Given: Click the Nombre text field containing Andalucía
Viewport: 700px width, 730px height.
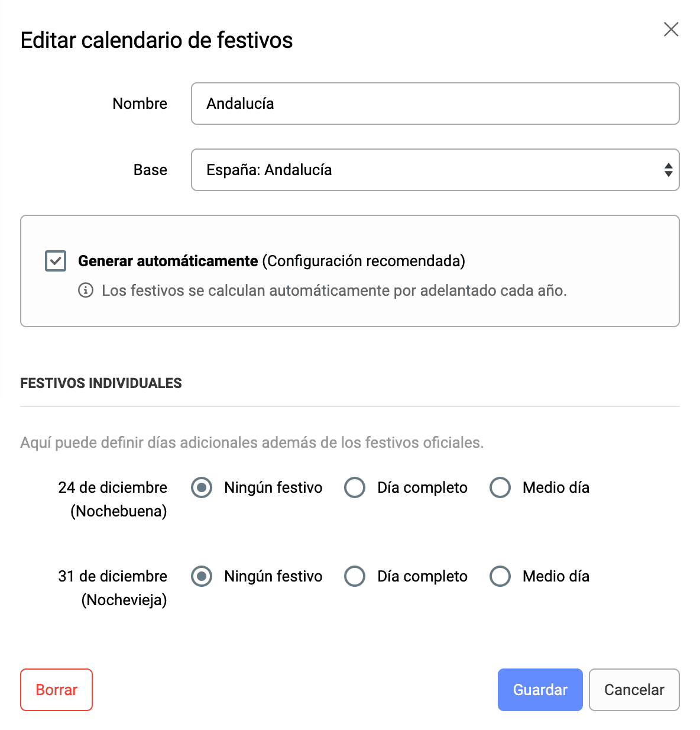Looking at the screenshot, I should coord(435,104).
